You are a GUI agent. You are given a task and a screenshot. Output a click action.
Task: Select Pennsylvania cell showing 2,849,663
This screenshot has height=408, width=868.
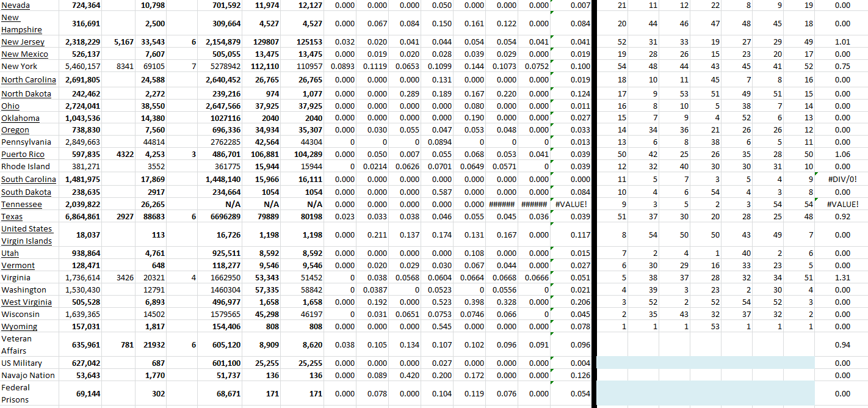click(x=83, y=142)
